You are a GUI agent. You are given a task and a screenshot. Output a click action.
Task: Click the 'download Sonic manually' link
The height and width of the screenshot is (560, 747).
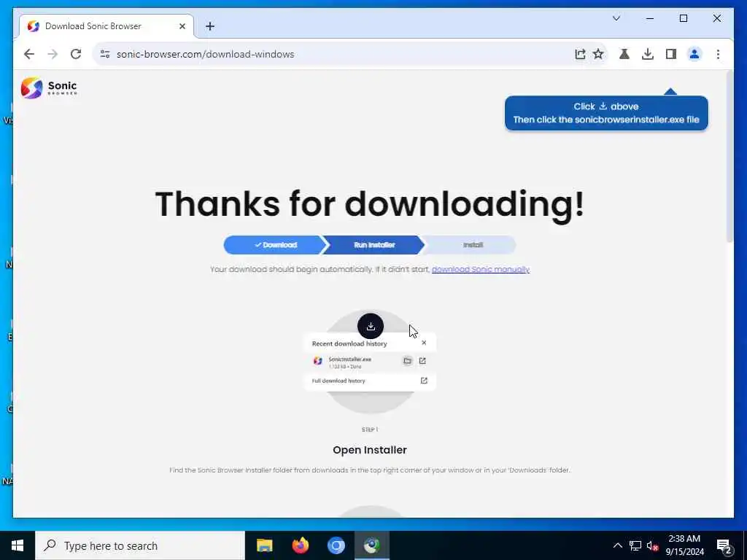[480, 270]
